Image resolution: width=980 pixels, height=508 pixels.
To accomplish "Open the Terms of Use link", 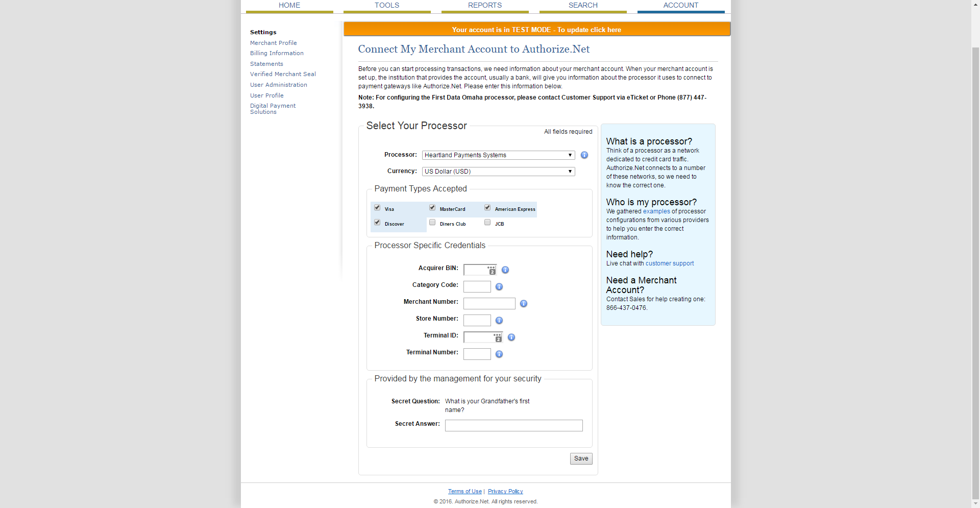I will tap(465, 492).
